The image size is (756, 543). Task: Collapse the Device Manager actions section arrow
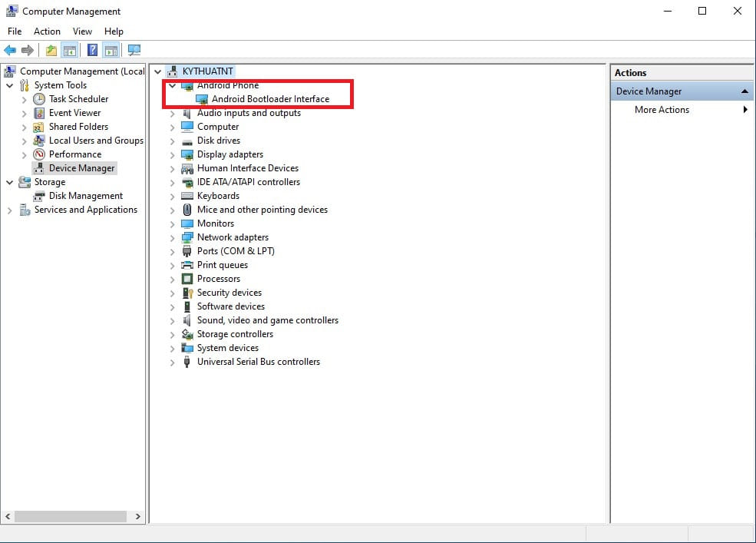(744, 91)
